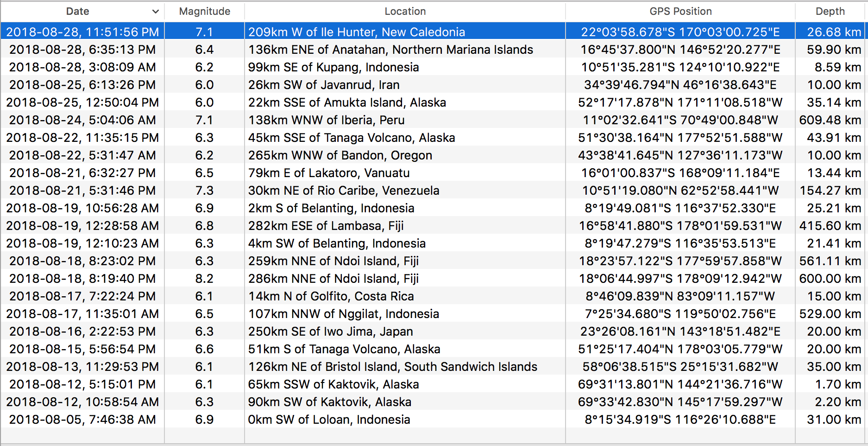868x446 pixels.
Task: Toggle the Date column sort arrow
Action: coord(155,12)
